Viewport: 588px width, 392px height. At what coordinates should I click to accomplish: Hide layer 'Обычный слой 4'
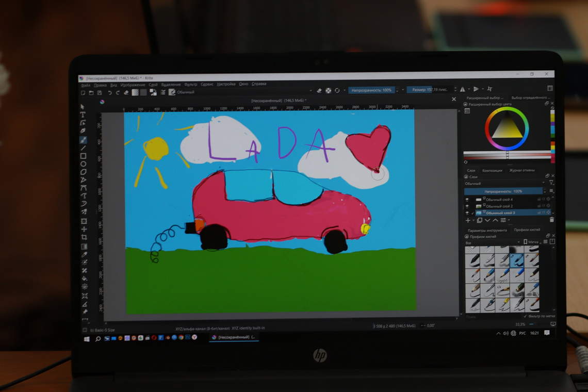coord(467,200)
